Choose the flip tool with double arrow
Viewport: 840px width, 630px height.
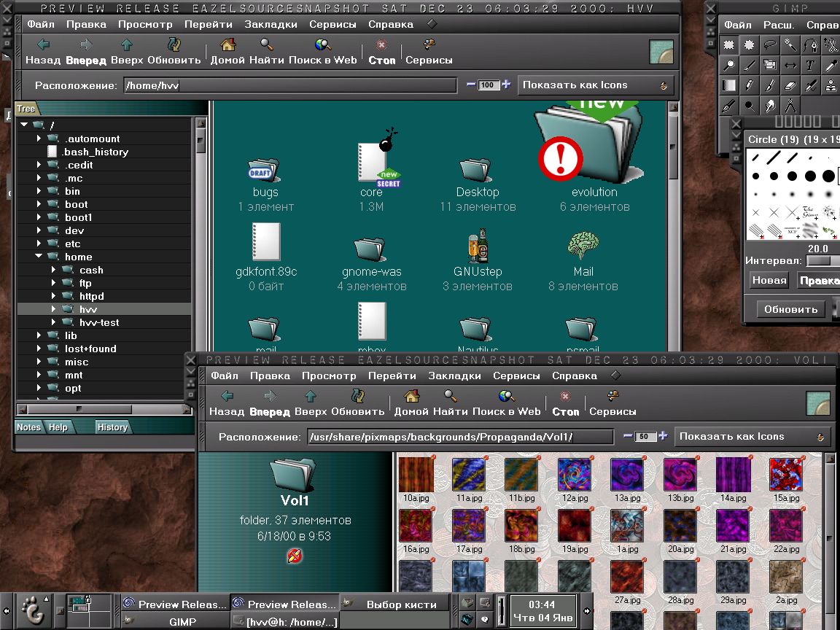[790, 66]
